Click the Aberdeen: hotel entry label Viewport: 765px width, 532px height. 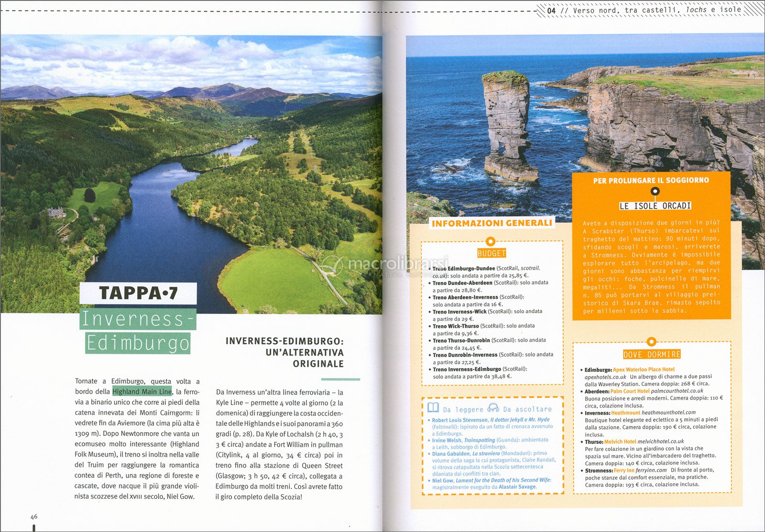coord(597,391)
